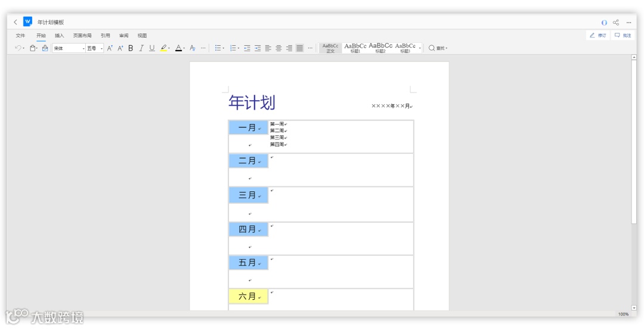
Task: Switch to the 开始 tab
Action: [41, 36]
